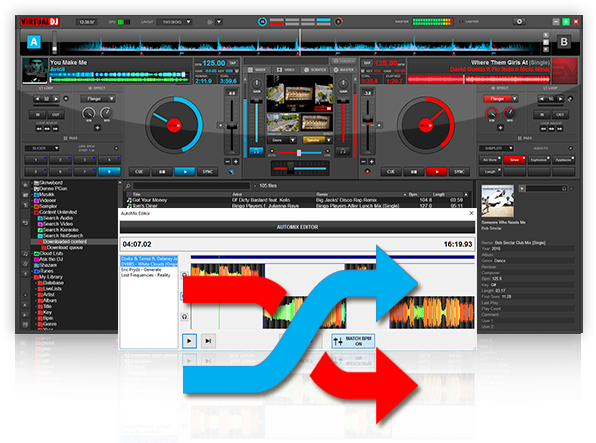This screenshot has width=596, height=443.
Task: Trigger pad 1 on deck A
Action: tap(35, 160)
